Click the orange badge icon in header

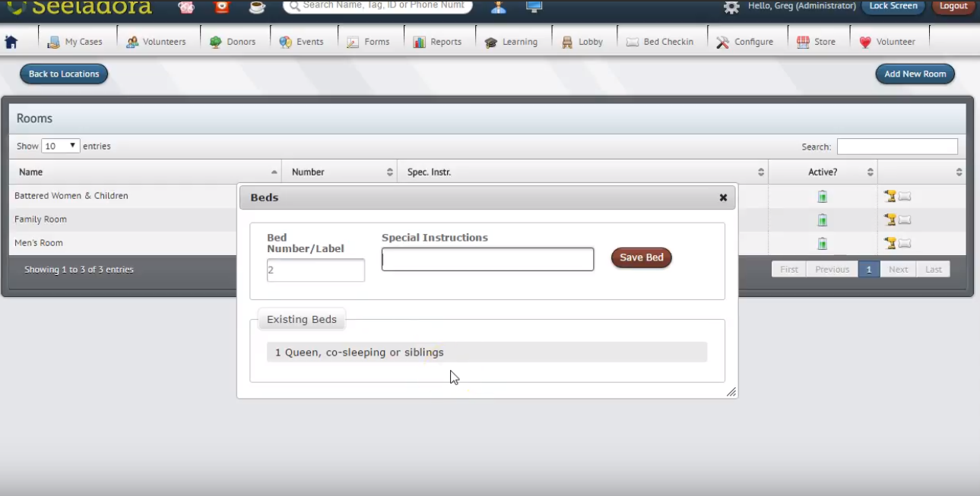click(221, 7)
